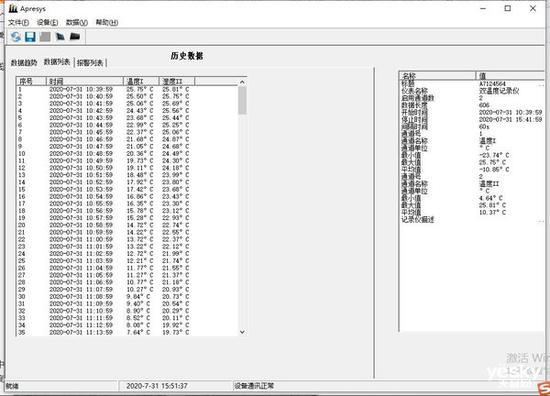550x396 pixels.
Task: Click the blue refresh/sync toolbar icon
Action: (x=15, y=36)
